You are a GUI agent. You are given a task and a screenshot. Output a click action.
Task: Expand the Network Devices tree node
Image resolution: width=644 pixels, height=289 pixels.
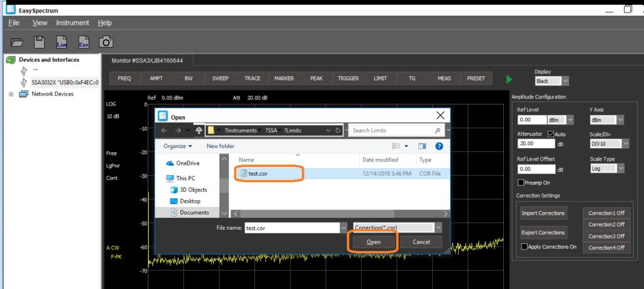11,94
